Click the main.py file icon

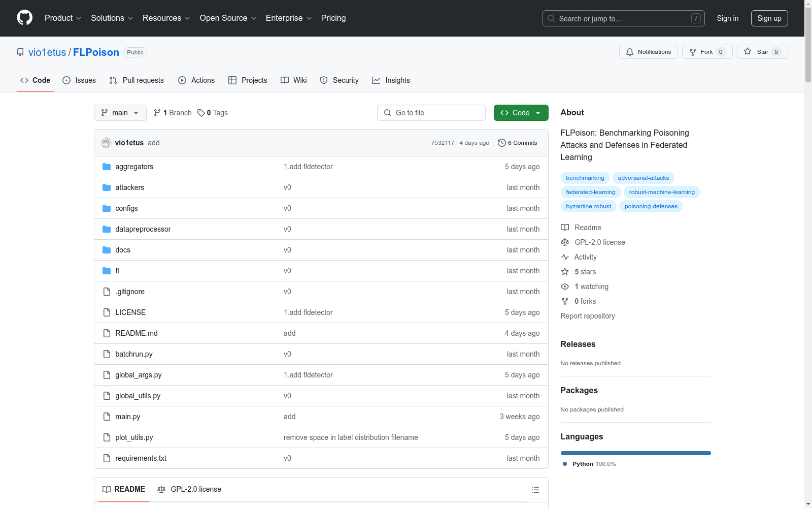tap(107, 417)
